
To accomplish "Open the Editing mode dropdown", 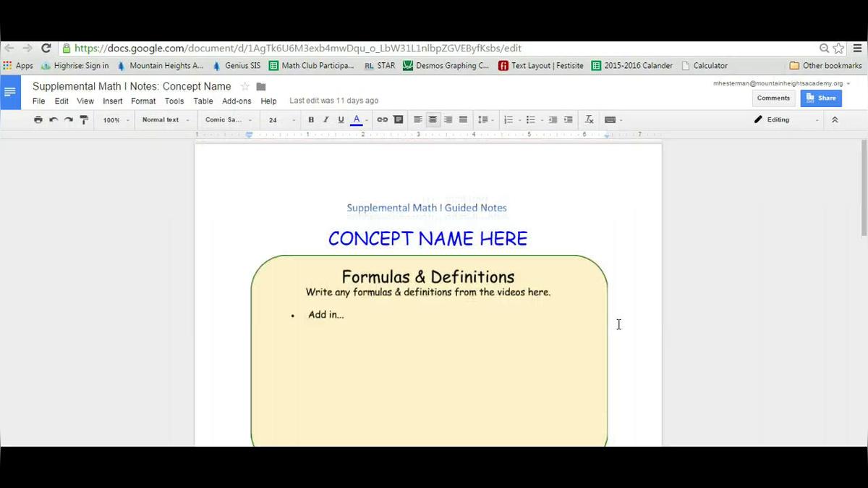I will [x=786, y=119].
